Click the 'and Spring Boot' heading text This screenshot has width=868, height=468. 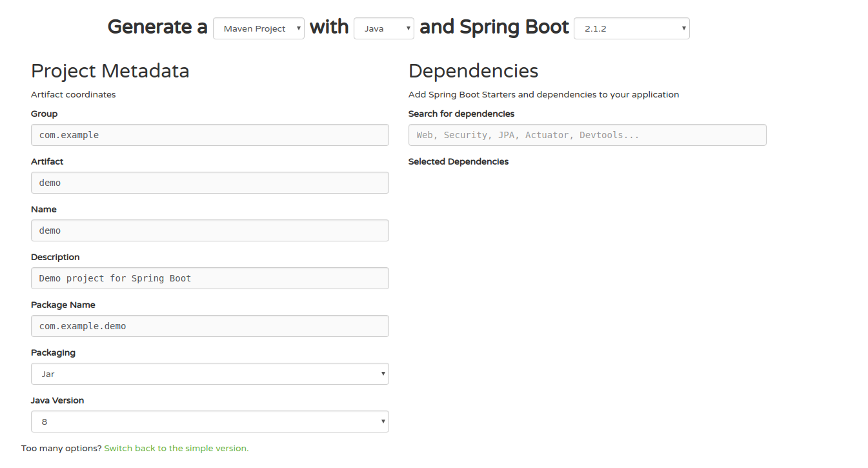click(x=494, y=27)
